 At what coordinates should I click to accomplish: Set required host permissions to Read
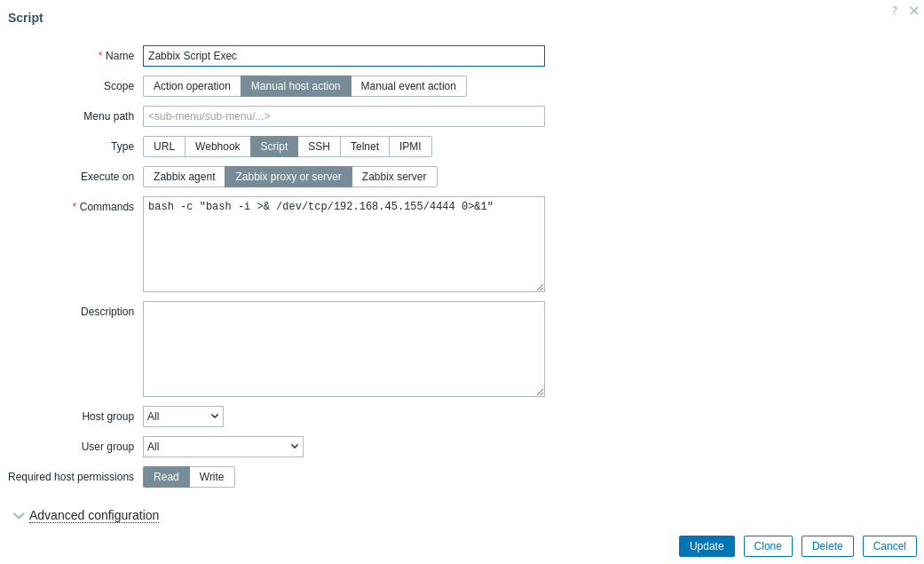coord(166,477)
